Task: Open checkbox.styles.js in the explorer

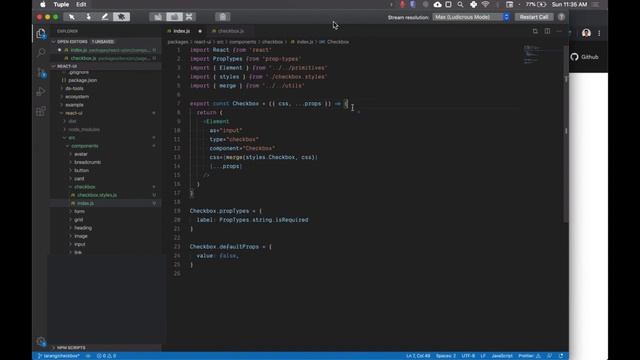Action: point(97,195)
